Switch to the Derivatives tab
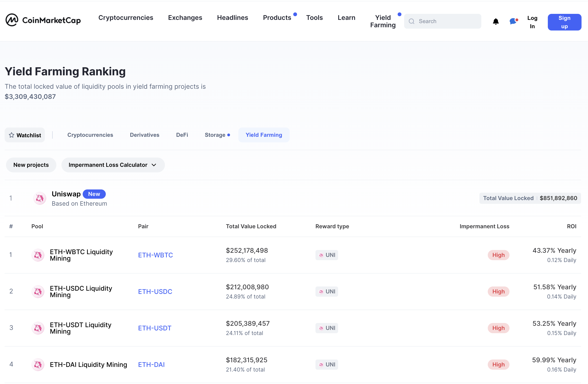The width and height of the screenshot is (588, 384). [145, 135]
